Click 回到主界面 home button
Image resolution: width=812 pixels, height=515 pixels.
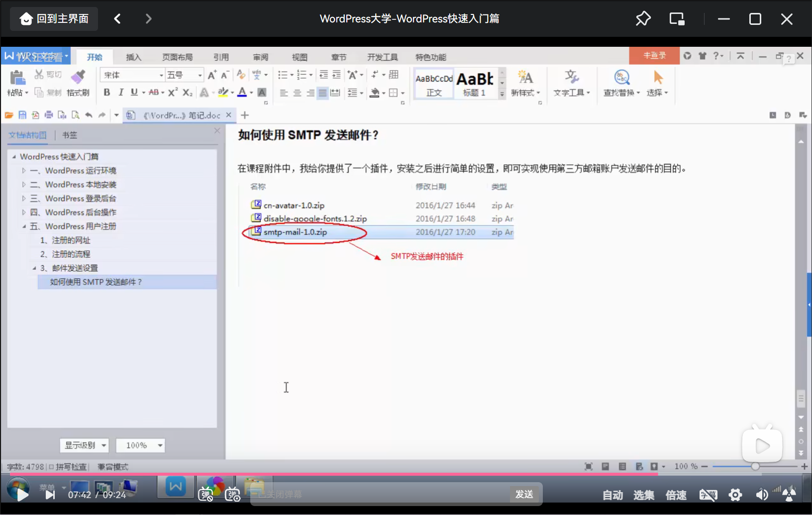pyautogui.click(x=54, y=19)
